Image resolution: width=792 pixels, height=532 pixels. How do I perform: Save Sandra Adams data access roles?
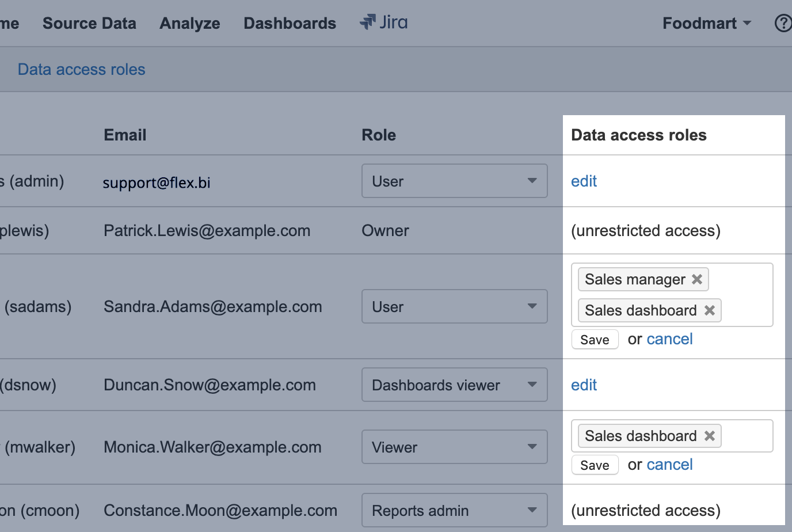(595, 340)
